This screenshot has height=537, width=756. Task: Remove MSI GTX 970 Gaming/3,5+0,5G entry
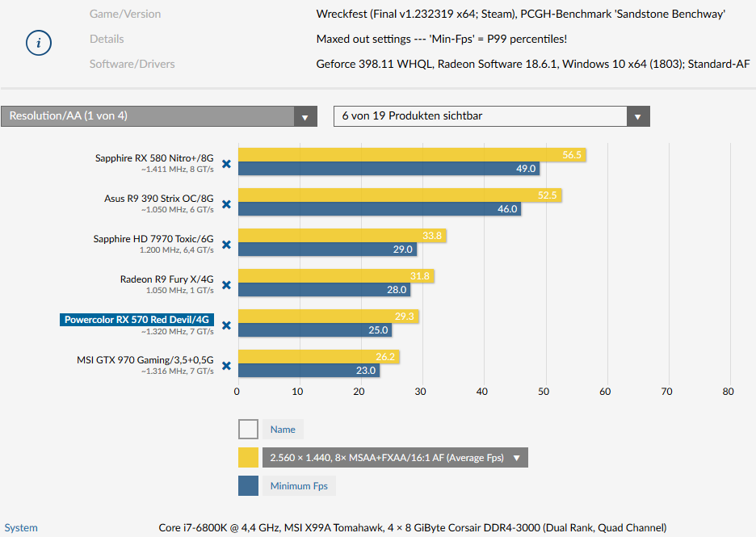(226, 366)
